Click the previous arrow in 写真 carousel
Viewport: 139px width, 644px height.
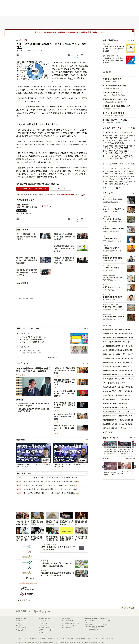point(104,467)
